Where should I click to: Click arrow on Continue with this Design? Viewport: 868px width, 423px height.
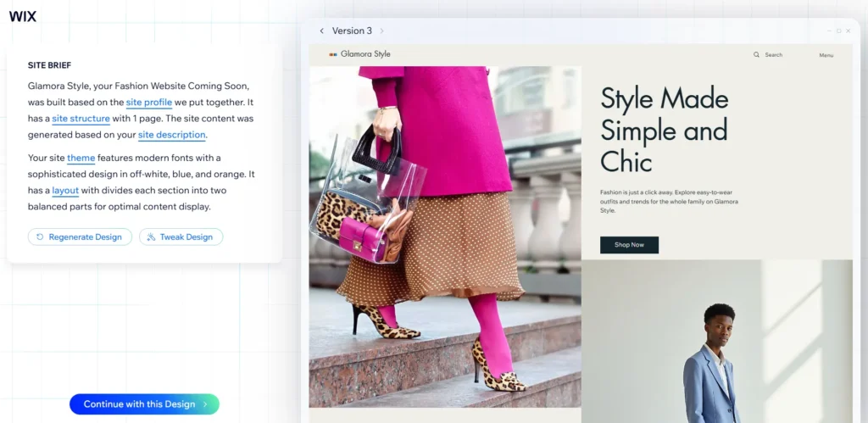click(x=205, y=404)
